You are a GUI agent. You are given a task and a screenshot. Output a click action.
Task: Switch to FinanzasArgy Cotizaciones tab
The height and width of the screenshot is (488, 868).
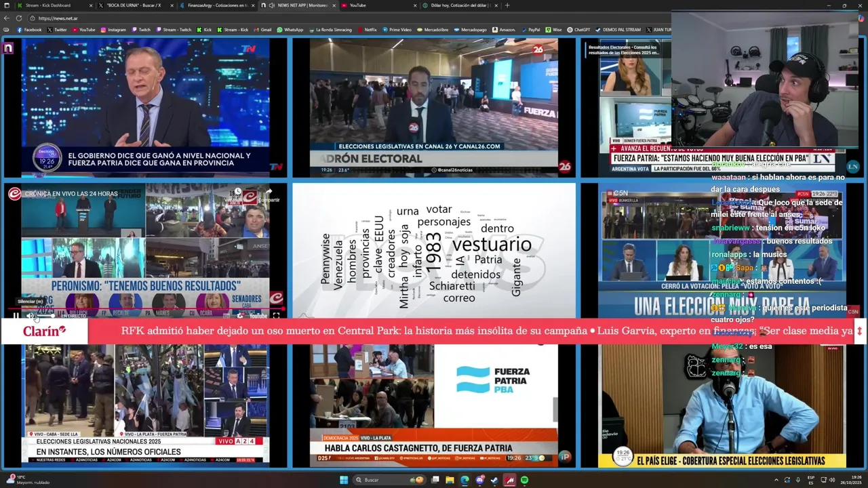pos(216,5)
